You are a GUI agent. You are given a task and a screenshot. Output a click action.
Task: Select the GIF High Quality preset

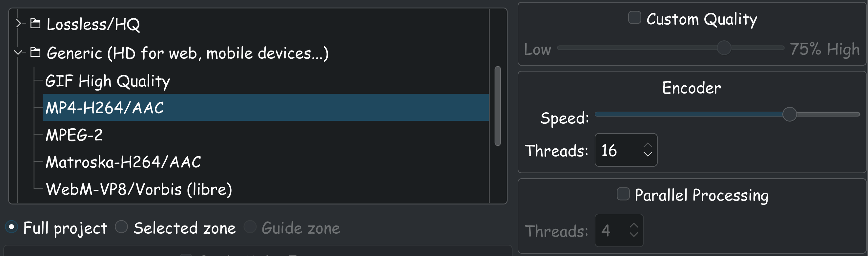pos(108,81)
